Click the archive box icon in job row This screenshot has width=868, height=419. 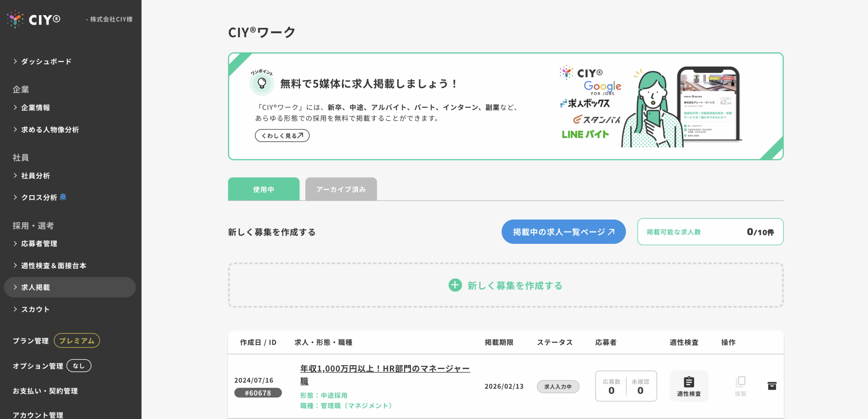(772, 386)
